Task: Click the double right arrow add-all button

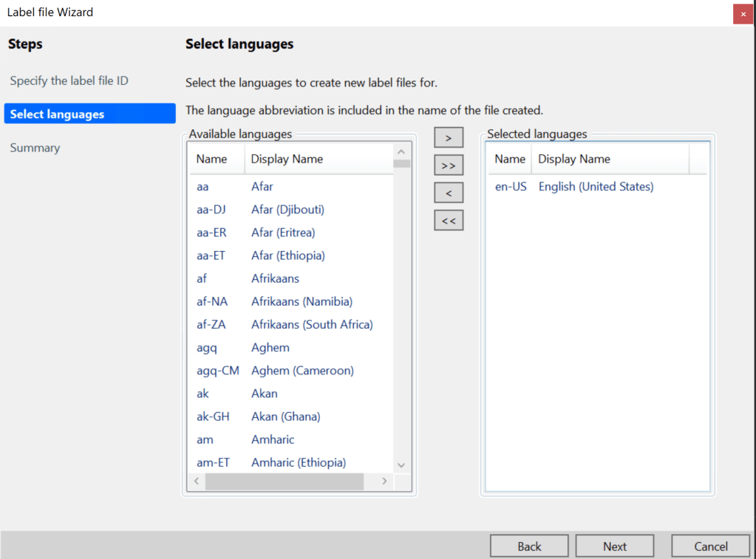Action: [x=449, y=165]
